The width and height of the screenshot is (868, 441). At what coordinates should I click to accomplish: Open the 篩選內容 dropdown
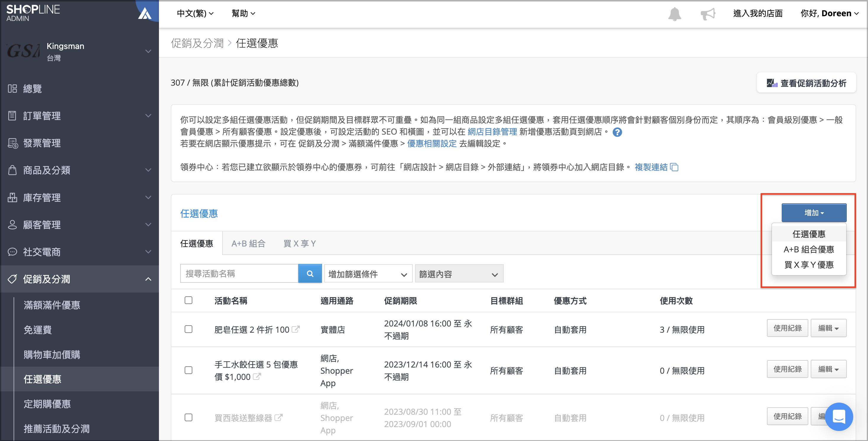pos(459,274)
